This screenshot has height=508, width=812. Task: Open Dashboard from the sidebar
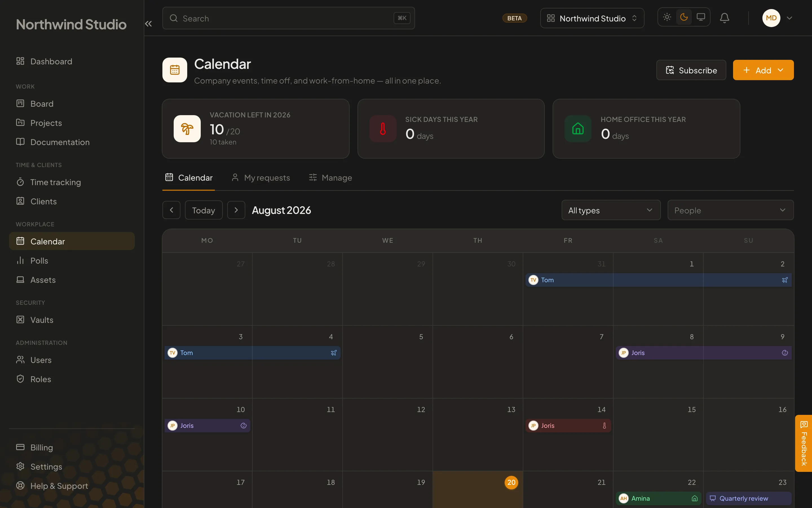click(72, 62)
